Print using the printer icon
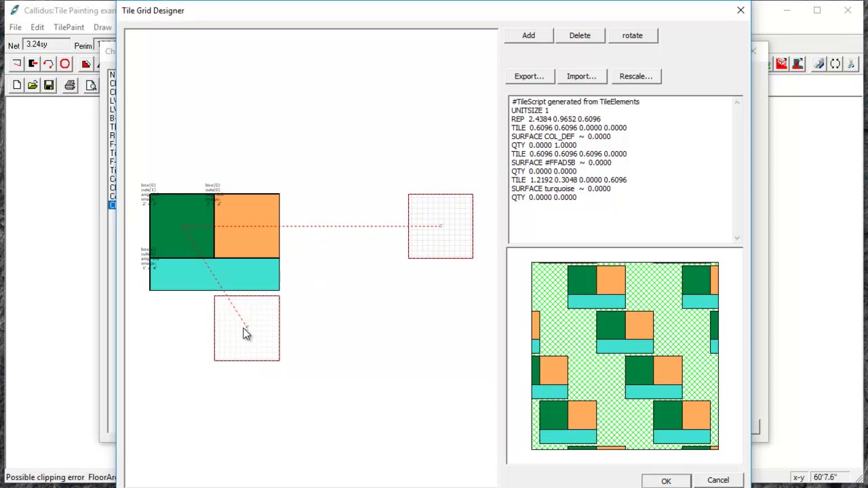Image resolution: width=868 pixels, height=488 pixels. [70, 85]
